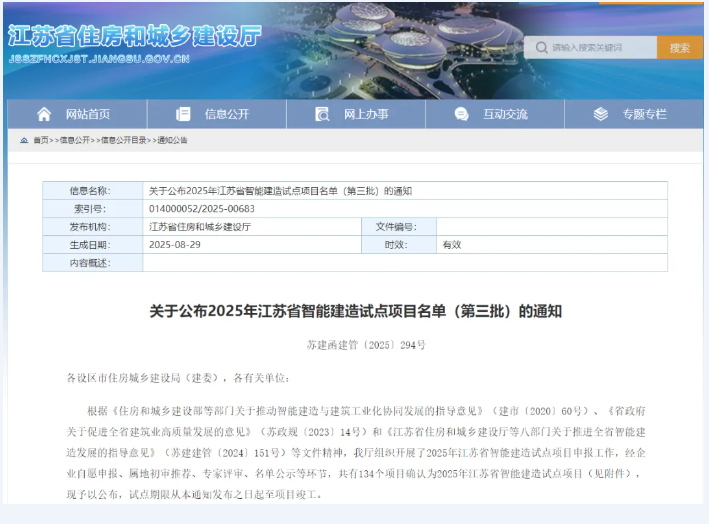Image resolution: width=709 pixels, height=524 pixels.
Task: Click the small home icon in the breadcrumb
Action: point(24,141)
